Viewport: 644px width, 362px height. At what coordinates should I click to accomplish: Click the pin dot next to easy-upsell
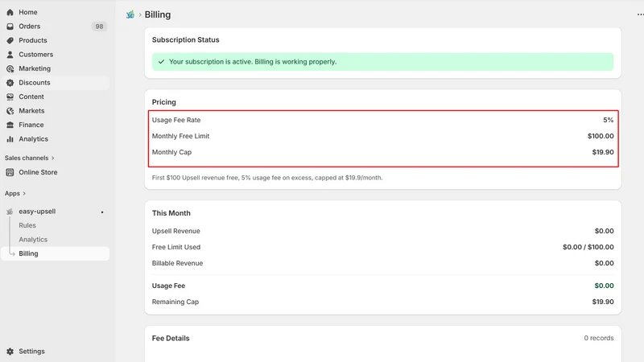point(102,212)
